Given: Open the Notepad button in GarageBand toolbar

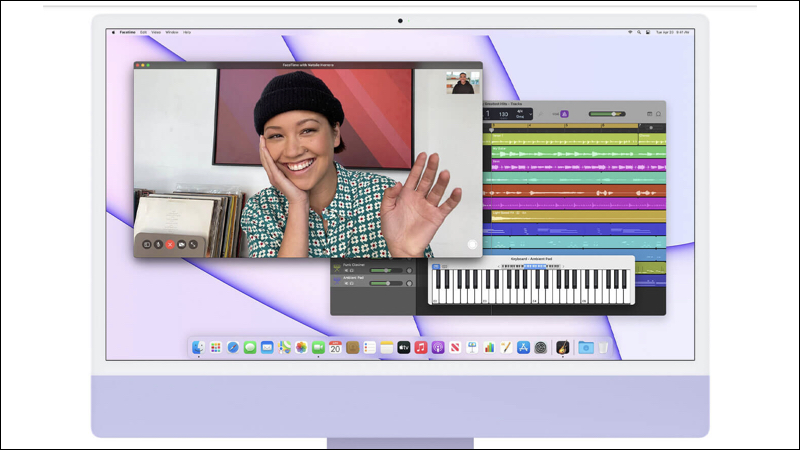Looking at the screenshot, I should click(x=649, y=114).
